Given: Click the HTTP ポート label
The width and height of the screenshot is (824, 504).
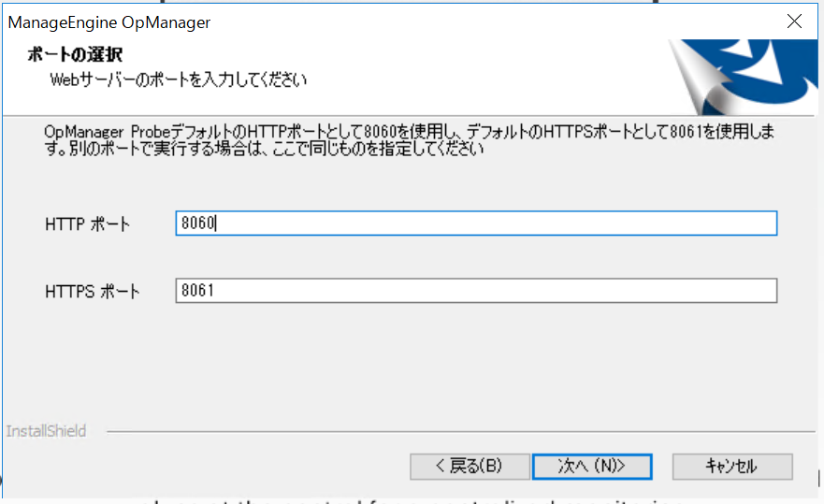Looking at the screenshot, I should tap(87, 224).
